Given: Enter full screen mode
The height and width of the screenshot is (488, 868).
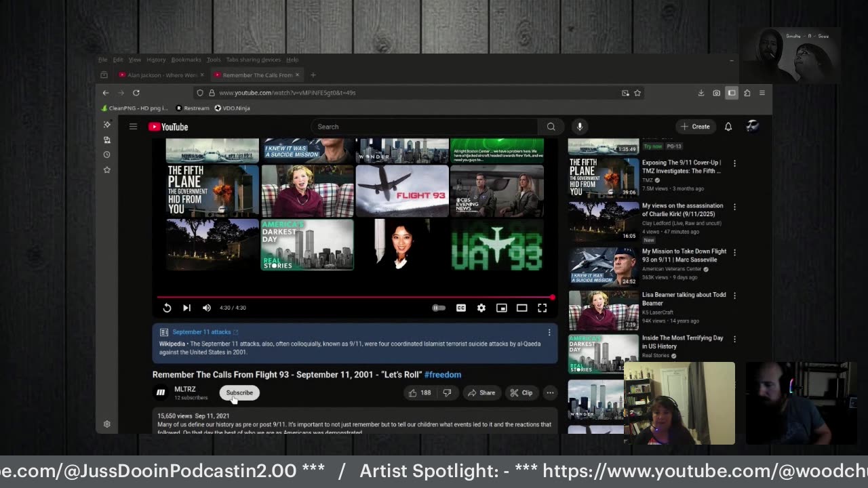Looking at the screenshot, I should click(x=542, y=308).
